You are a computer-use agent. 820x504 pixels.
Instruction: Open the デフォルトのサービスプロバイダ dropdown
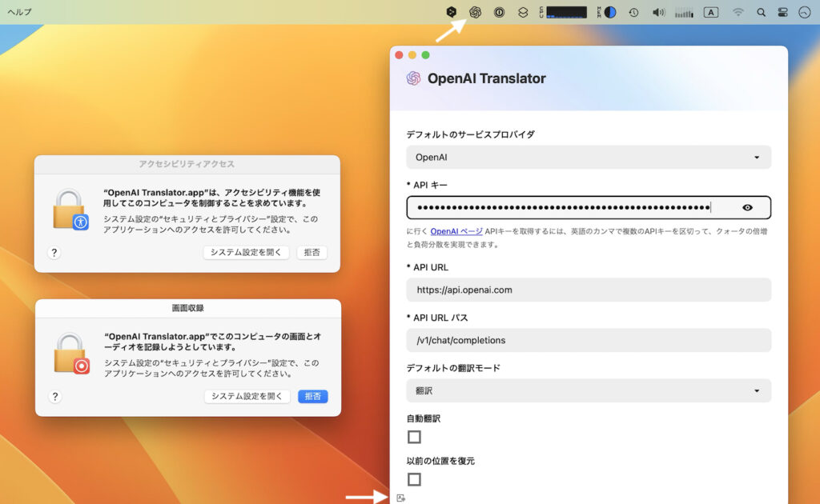(589, 157)
